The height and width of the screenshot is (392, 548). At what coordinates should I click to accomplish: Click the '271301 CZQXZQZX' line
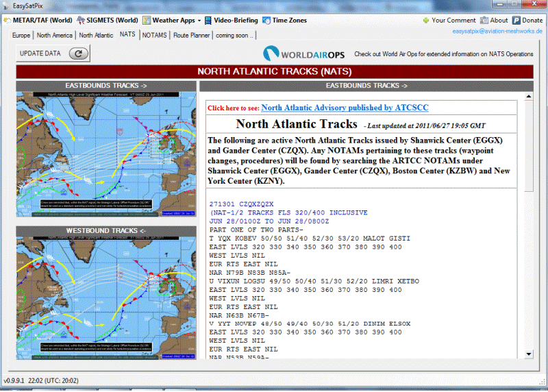coord(242,204)
